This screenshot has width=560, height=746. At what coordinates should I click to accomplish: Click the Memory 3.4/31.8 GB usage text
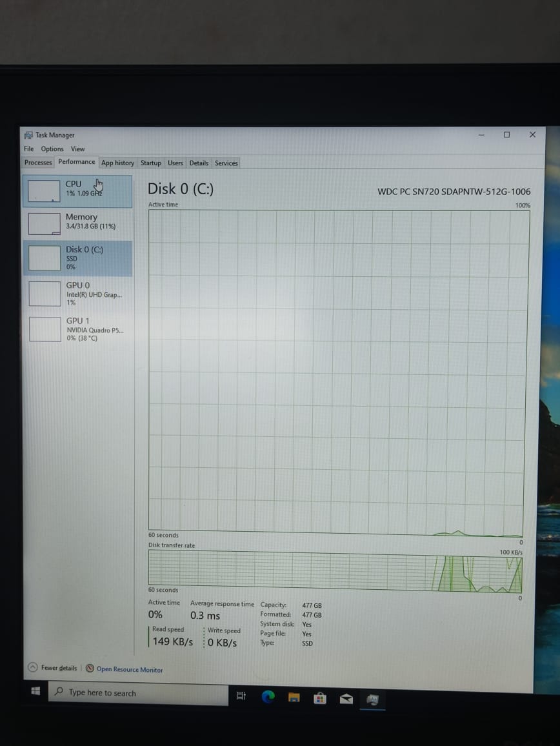[91, 227]
